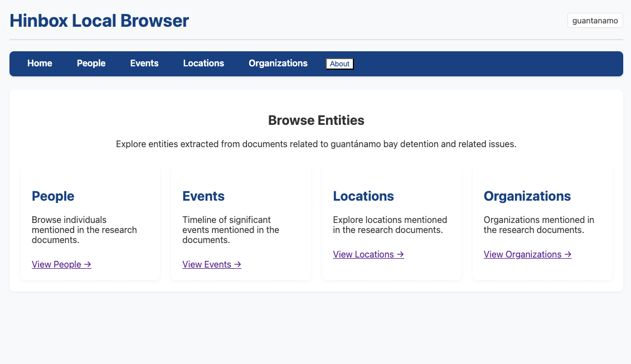Open Locations in the navigation bar
The image size is (631, 364).
point(203,64)
